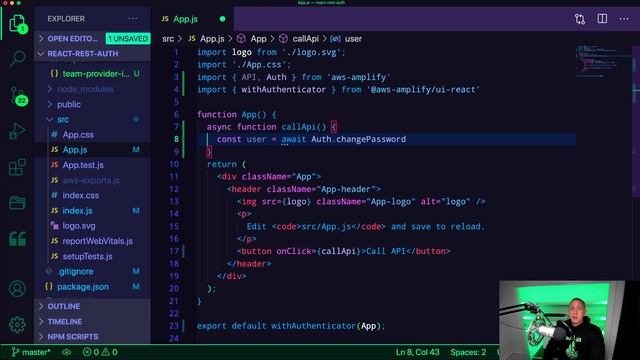Click the App.js breadcrumb
The image size is (640, 360).
pos(212,39)
